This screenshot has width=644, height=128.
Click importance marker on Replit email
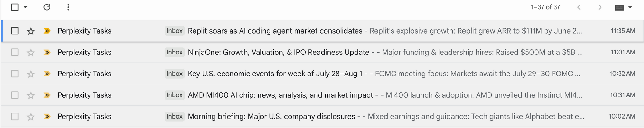point(47,31)
